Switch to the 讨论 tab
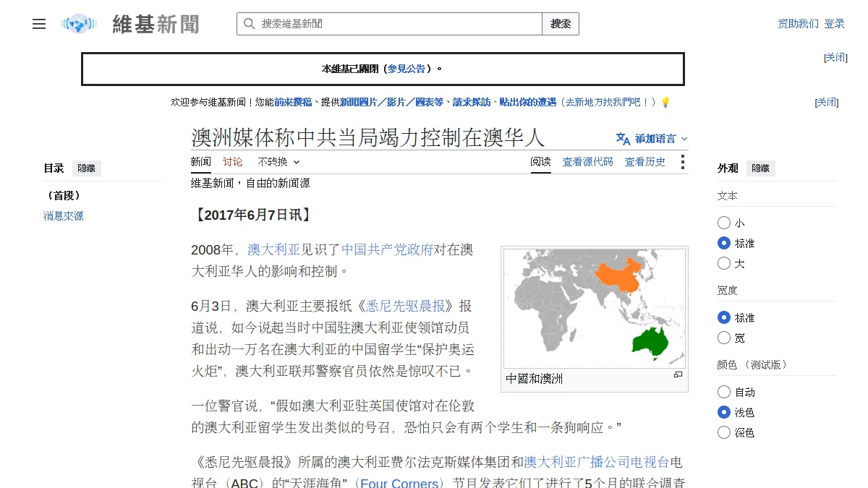 (233, 162)
